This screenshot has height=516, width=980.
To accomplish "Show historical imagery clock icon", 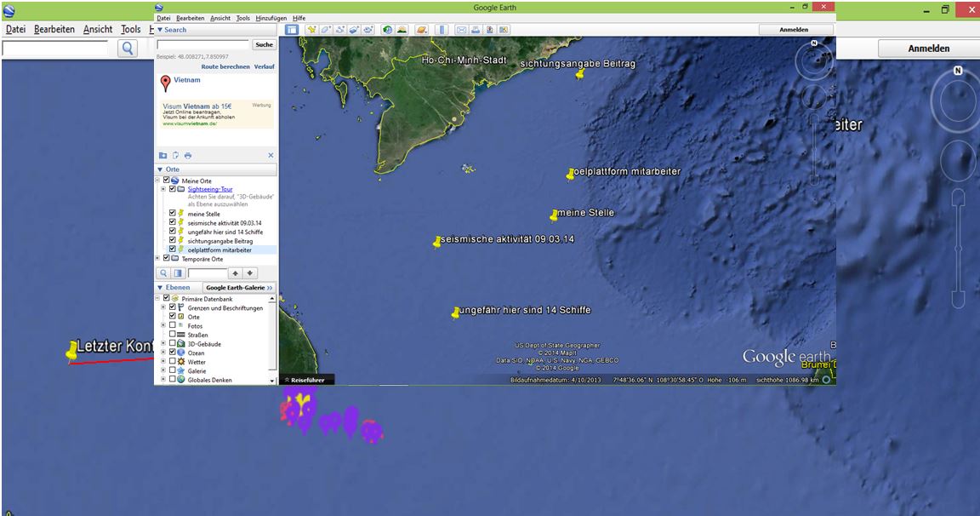I will [388, 30].
